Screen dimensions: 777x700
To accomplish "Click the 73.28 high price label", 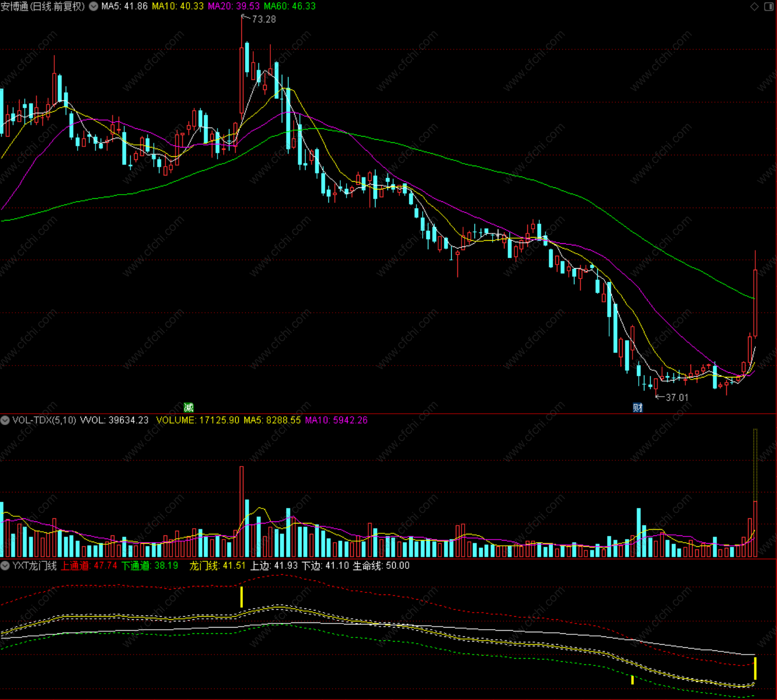I will point(264,19).
